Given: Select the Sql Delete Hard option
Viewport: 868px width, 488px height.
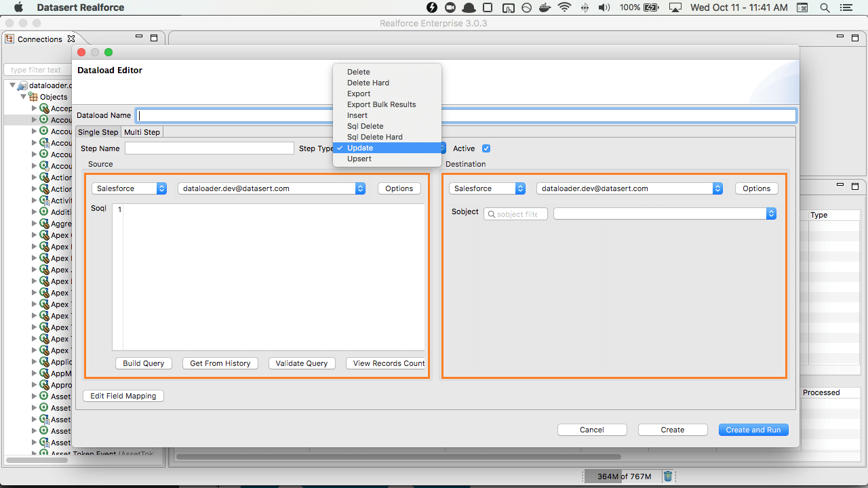Looking at the screenshot, I should (x=387, y=137).
